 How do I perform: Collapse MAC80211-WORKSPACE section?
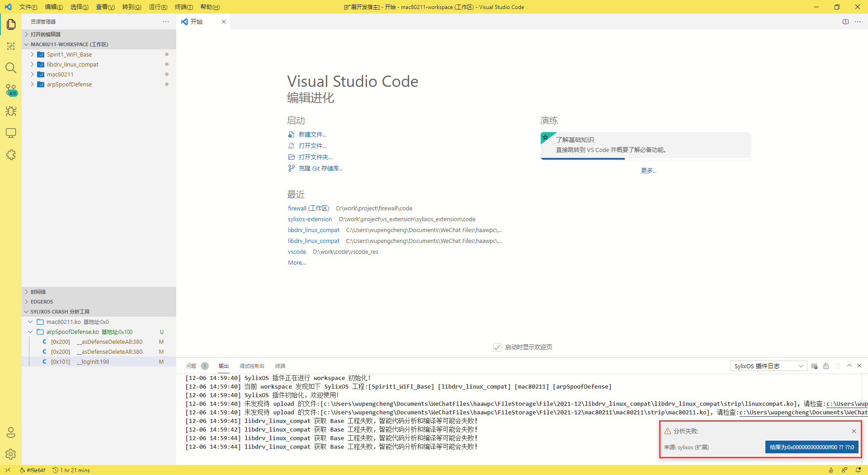(99, 44)
